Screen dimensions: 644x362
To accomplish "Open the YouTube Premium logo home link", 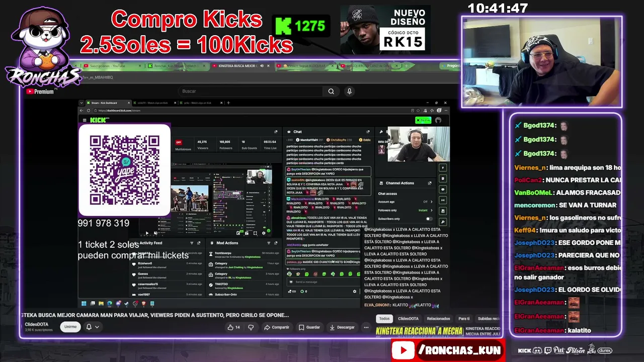I will coord(40,92).
